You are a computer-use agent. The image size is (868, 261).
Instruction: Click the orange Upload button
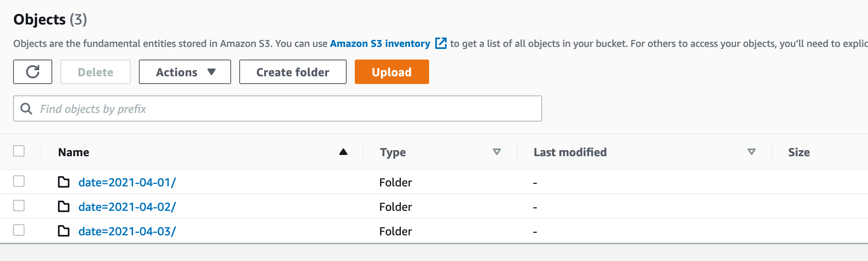pyautogui.click(x=392, y=72)
